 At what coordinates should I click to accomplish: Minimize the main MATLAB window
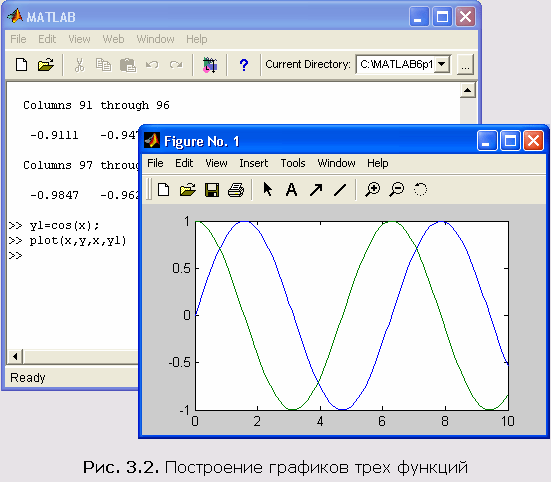tap(419, 17)
